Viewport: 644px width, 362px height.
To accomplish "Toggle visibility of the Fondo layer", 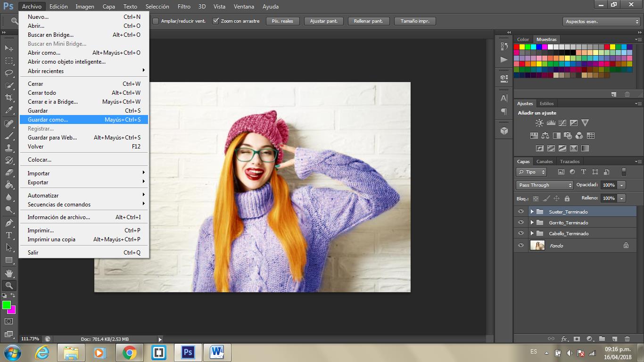I will [x=521, y=246].
